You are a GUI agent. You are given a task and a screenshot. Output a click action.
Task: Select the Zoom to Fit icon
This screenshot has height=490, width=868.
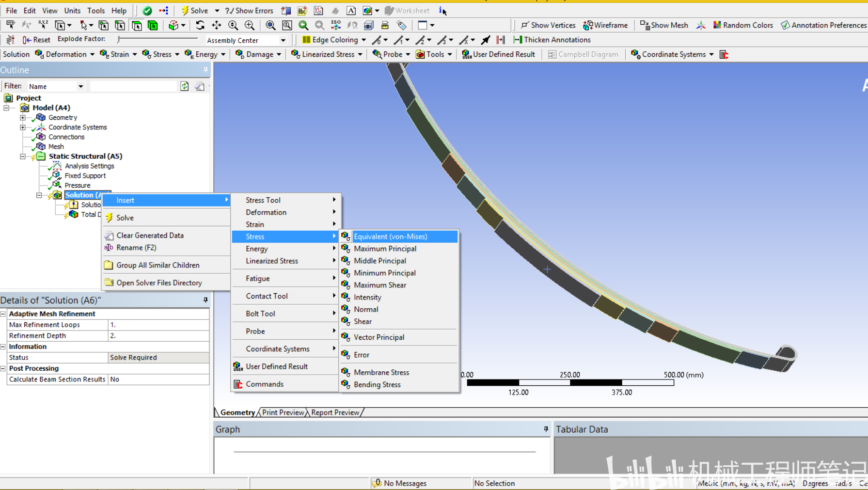270,25
